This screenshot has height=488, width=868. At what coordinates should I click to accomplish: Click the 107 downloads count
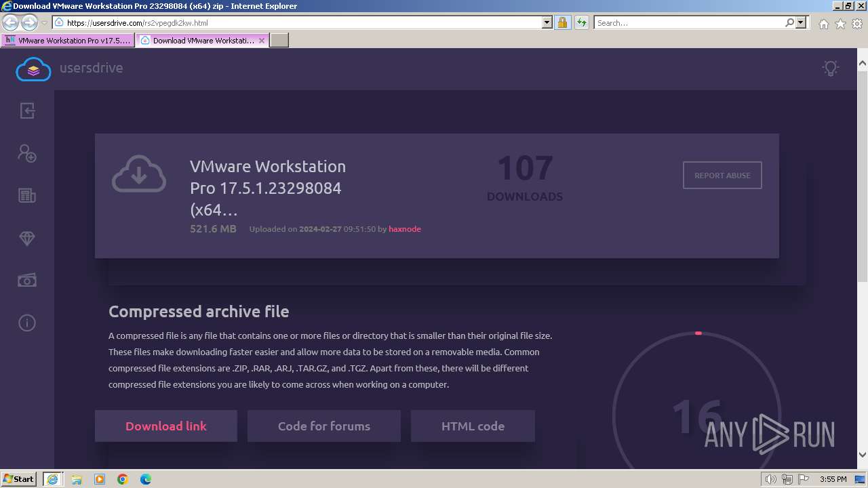pyautogui.click(x=525, y=169)
